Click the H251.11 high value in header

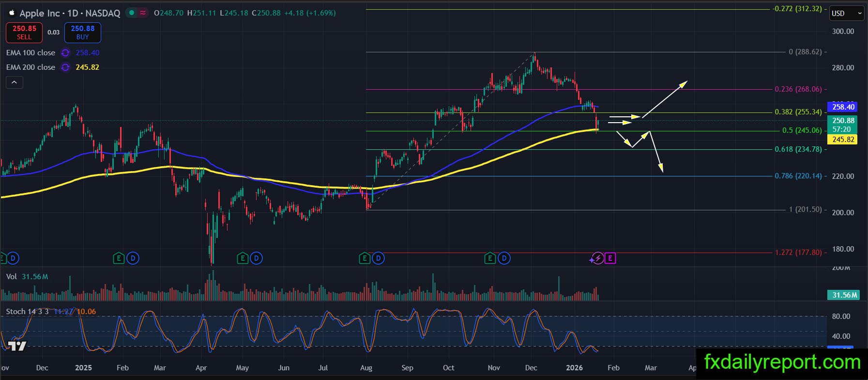201,13
